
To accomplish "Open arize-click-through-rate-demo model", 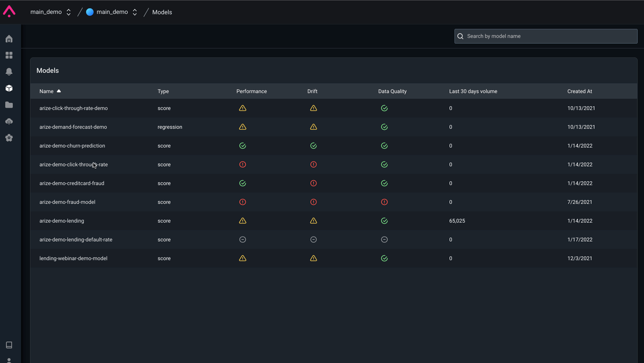I will 74,108.
